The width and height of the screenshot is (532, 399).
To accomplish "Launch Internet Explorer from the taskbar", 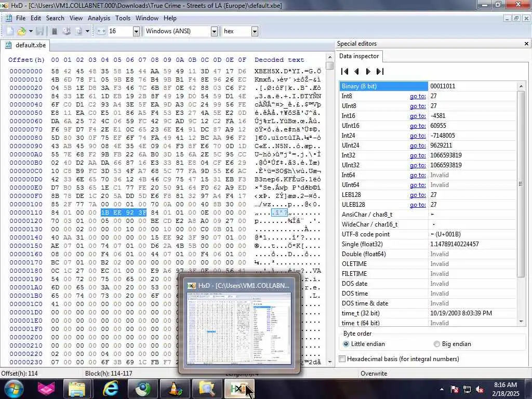I will 110,389.
